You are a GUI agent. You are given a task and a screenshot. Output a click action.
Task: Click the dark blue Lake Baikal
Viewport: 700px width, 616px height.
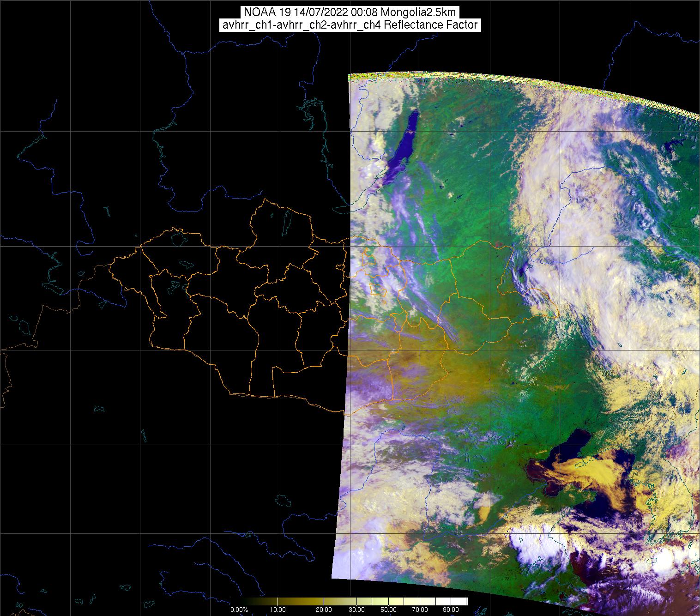402,148
